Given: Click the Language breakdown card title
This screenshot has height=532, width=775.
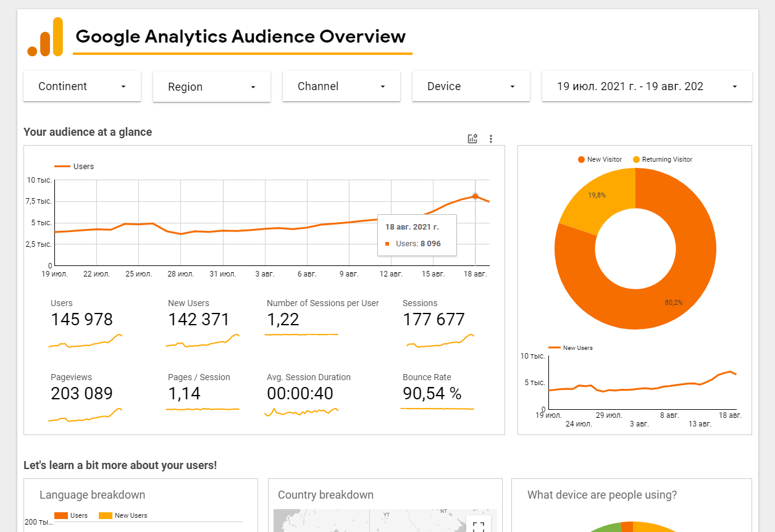Looking at the screenshot, I should [x=93, y=495].
